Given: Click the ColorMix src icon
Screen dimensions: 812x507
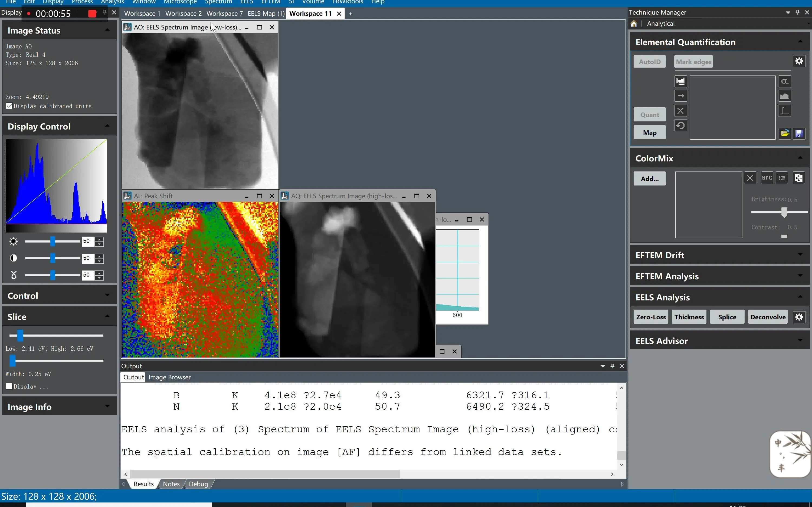Looking at the screenshot, I should [767, 178].
